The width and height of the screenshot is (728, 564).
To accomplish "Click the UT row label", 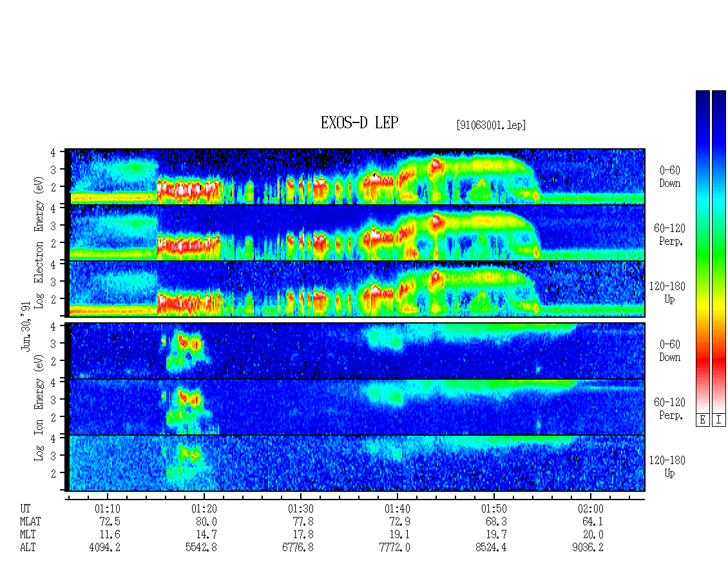I will [26, 509].
